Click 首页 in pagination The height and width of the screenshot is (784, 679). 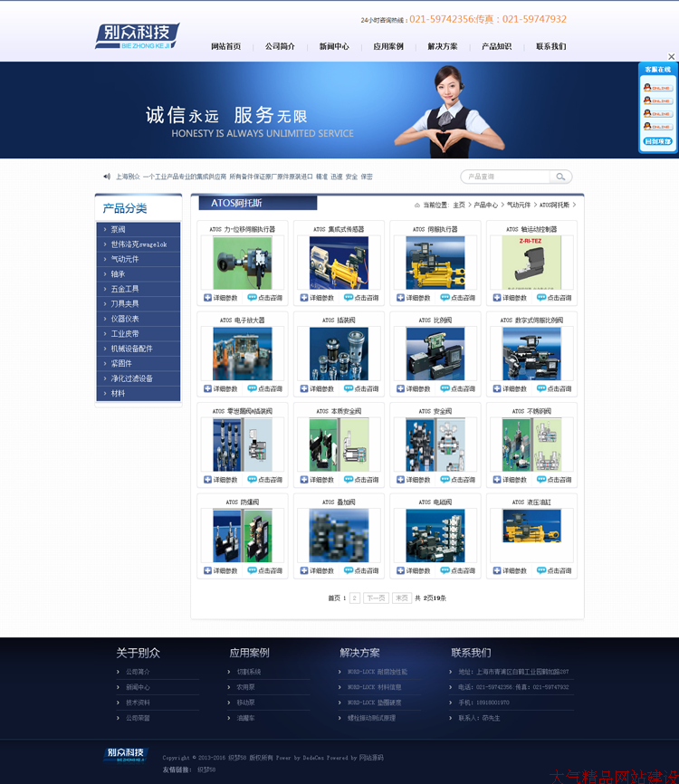(x=334, y=598)
